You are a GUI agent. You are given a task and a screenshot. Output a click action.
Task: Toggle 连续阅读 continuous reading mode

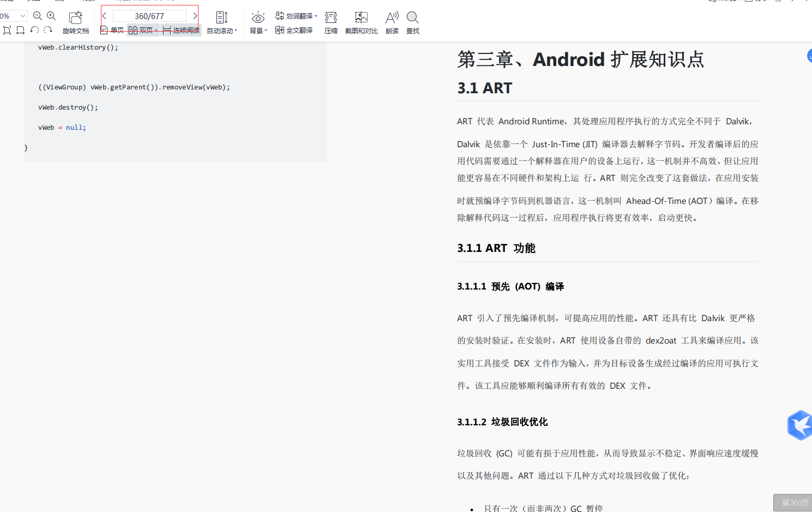pyautogui.click(x=181, y=30)
